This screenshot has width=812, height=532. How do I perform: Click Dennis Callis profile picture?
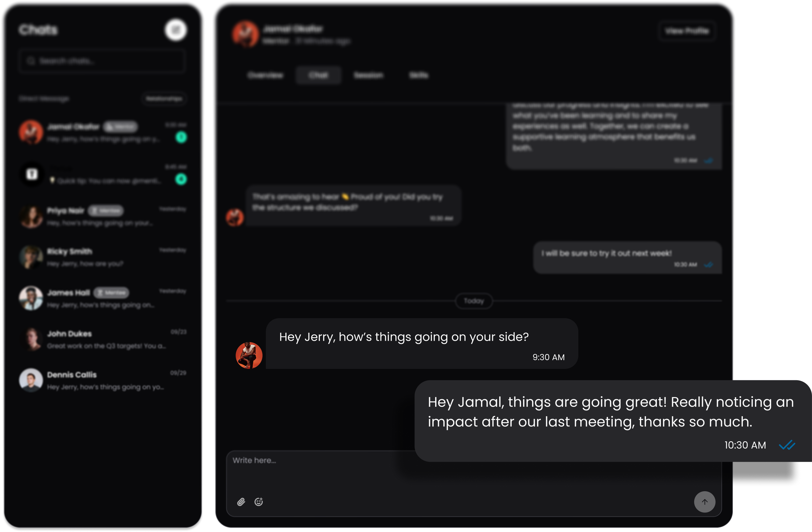[31, 380]
